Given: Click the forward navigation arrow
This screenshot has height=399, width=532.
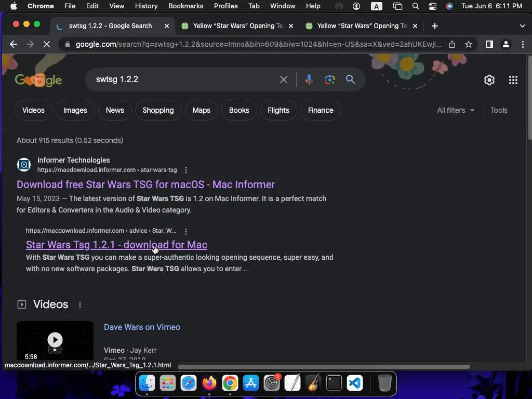Looking at the screenshot, I should pos(30,44).
